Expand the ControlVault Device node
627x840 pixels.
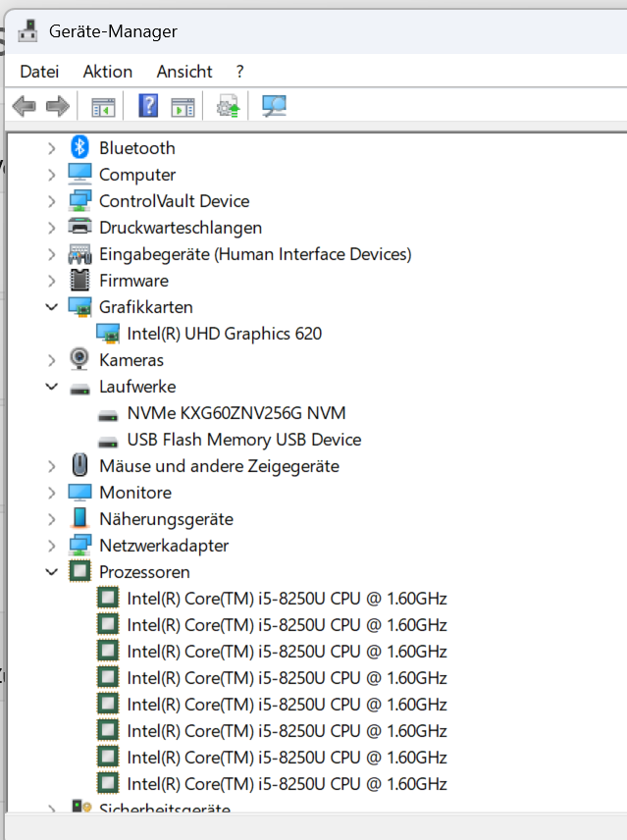pos(51,201)
